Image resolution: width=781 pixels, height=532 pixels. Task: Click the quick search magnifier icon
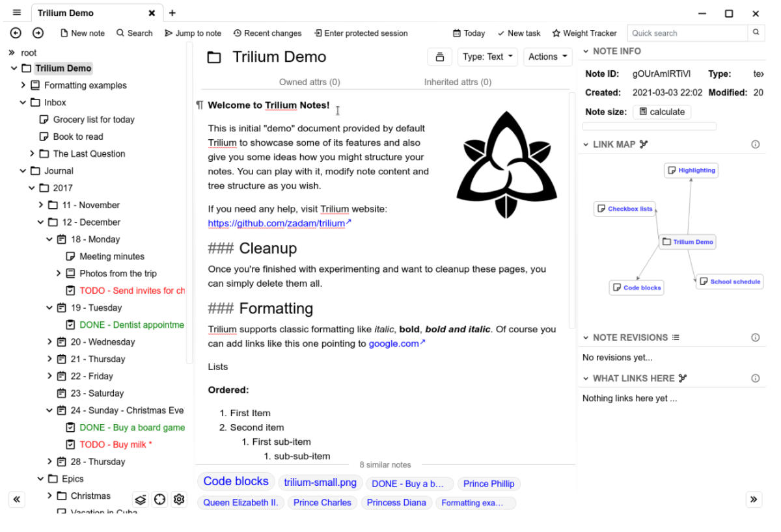click(756, 33)
